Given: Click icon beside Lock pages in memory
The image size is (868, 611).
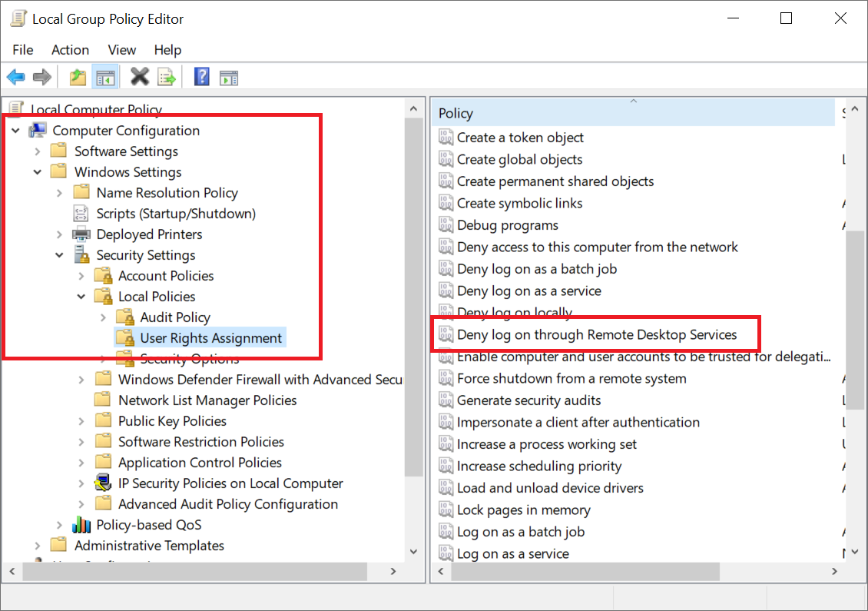Looking at the screenshot, I should [446, 509].
